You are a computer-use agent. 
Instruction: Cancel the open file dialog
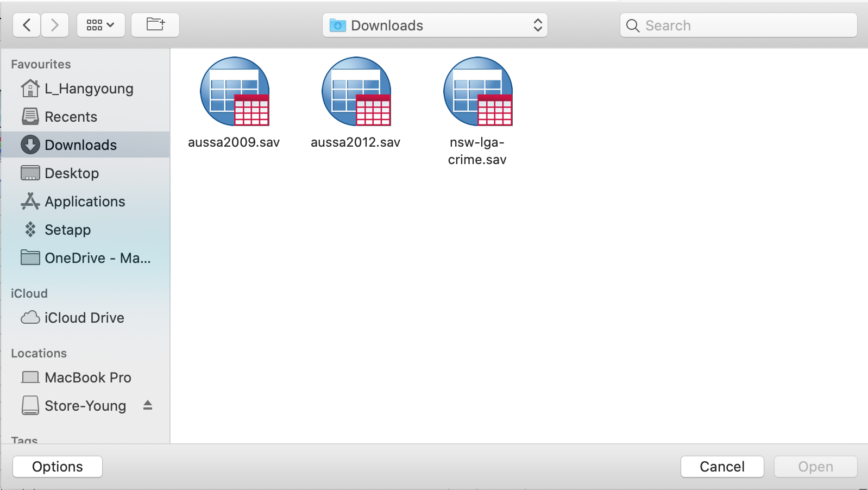coord(722,467)
